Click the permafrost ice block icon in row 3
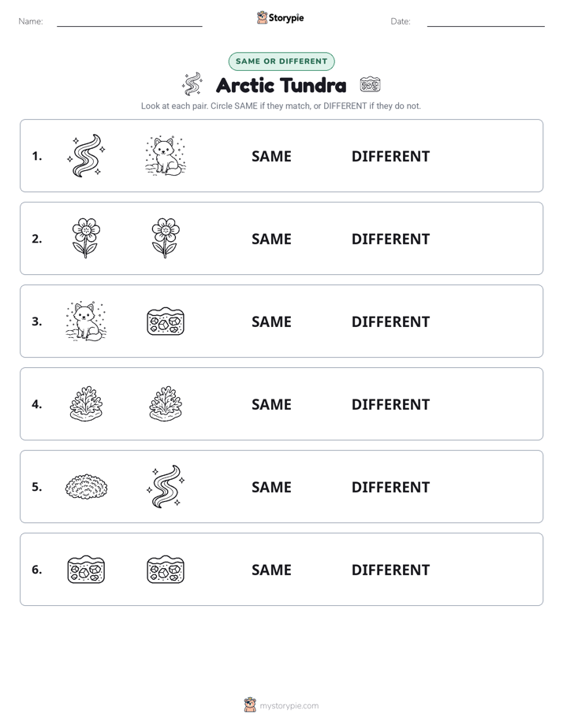 [x=166, y=321]
